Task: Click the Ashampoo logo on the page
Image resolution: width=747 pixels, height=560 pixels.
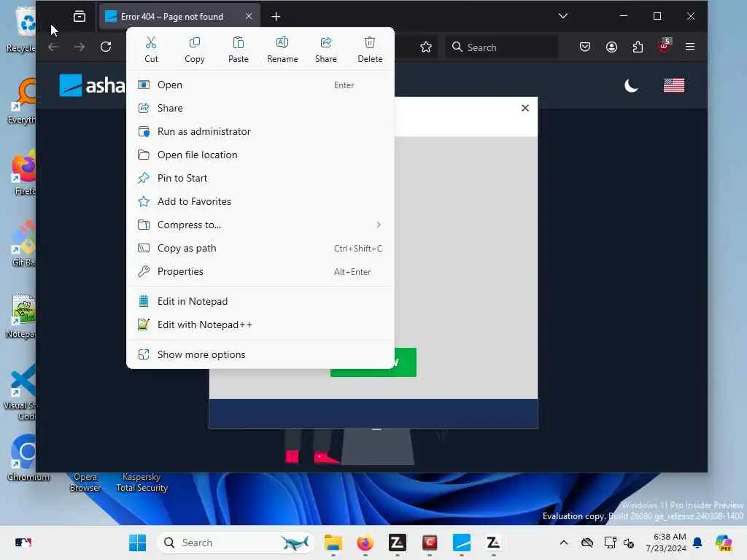Action: (x=93, y=85)
